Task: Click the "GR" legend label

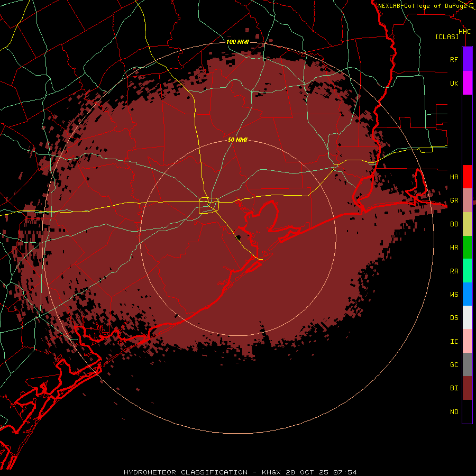Action: 454,200
